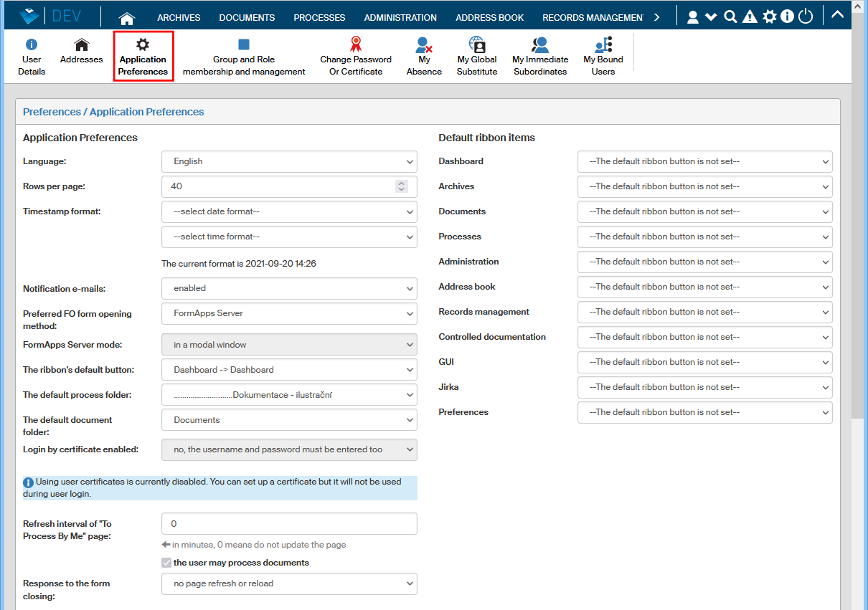Image resolution: width=868 pixels, height=610 pixels.
Task: Open the search magnifier icon
Action: [x=730, y=17]
